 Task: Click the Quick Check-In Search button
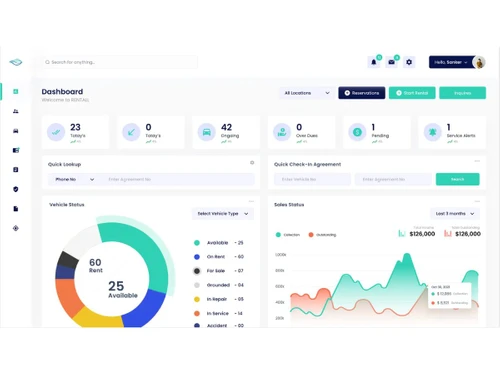458,179
